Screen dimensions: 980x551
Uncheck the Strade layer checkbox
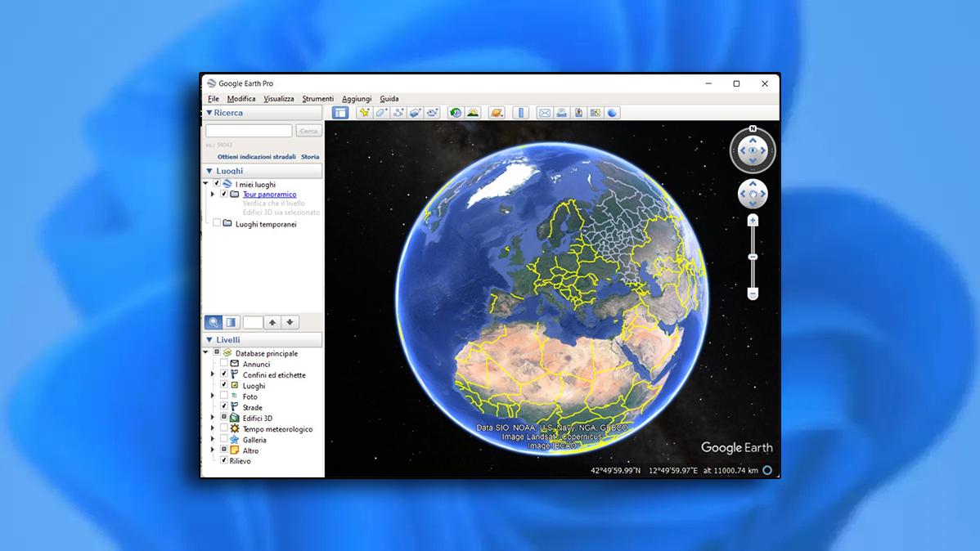pyautogui.click(x=224, y=406)
